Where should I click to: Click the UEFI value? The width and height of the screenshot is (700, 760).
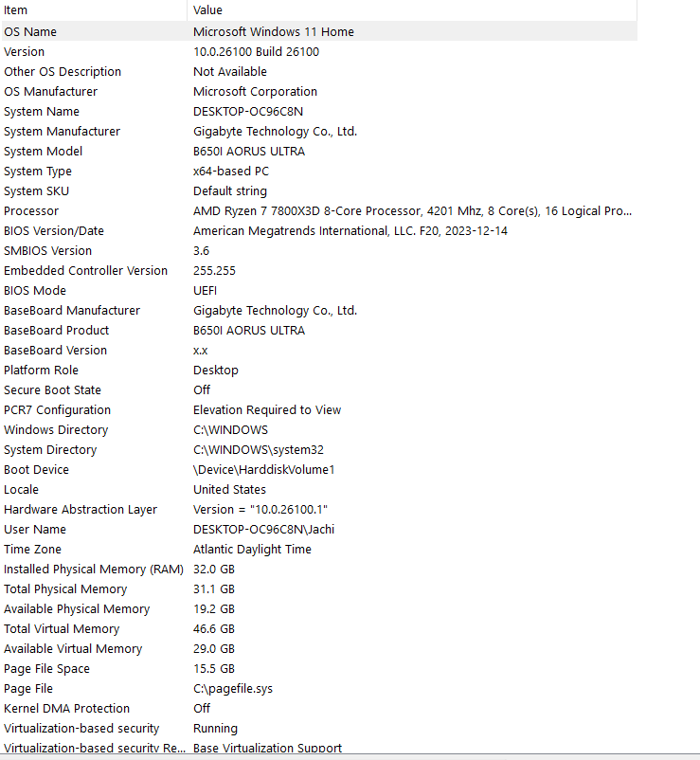(205, 290)
